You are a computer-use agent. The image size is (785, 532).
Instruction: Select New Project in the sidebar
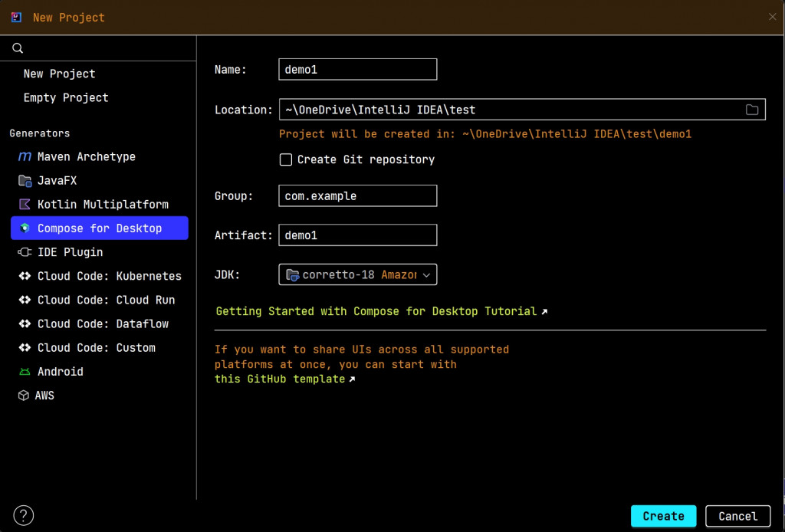[59, 74]
